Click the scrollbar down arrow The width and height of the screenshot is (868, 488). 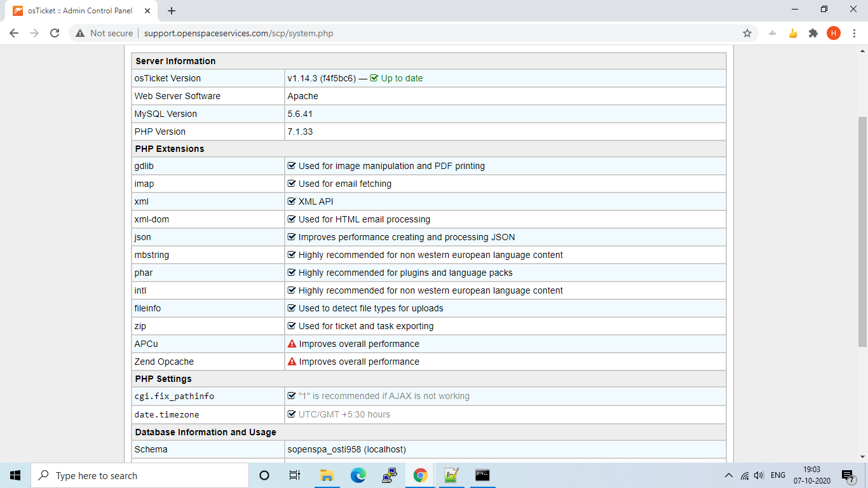(x=862, y=457)
